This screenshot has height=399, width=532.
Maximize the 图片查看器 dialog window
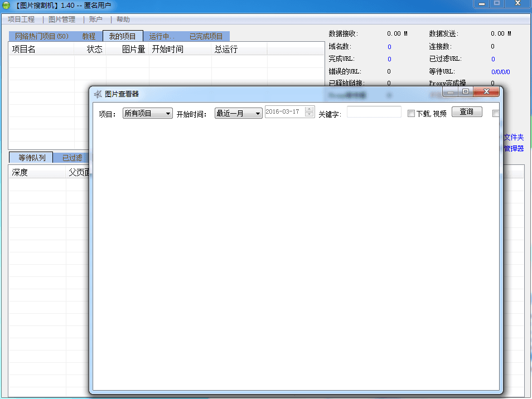coord(466,91)
